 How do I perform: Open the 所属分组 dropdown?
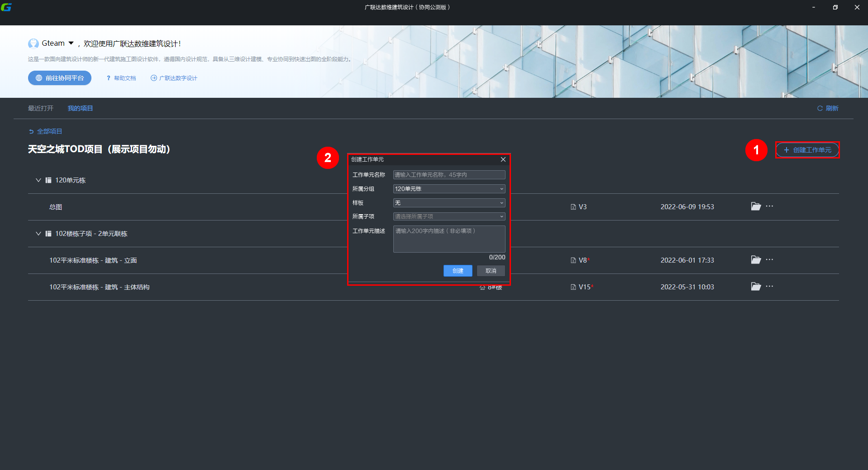(x=449, y=189)
